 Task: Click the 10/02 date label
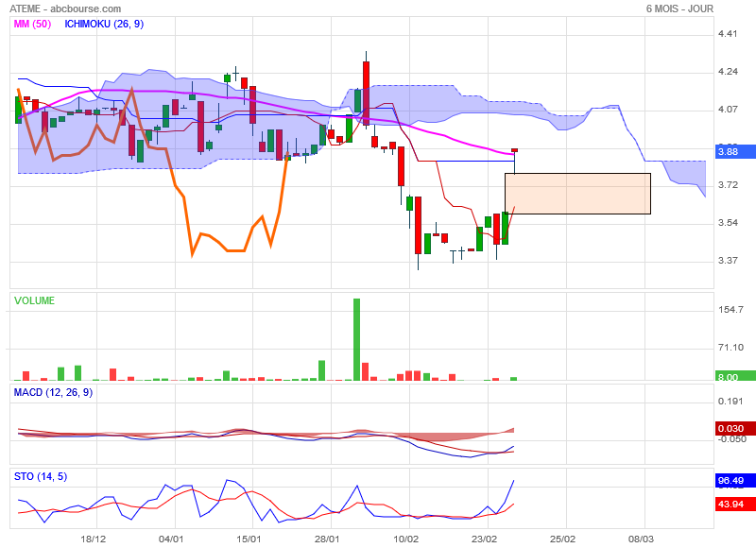(406, 539)
